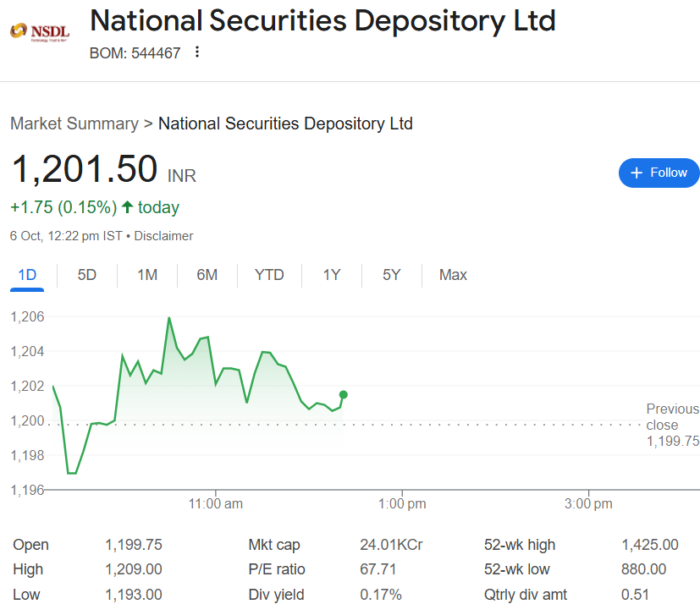Viewport: 700px width, 604px height.
Task: Follow National Securities Depository stock
Action: pyautogui.click(x=659, y=173)
